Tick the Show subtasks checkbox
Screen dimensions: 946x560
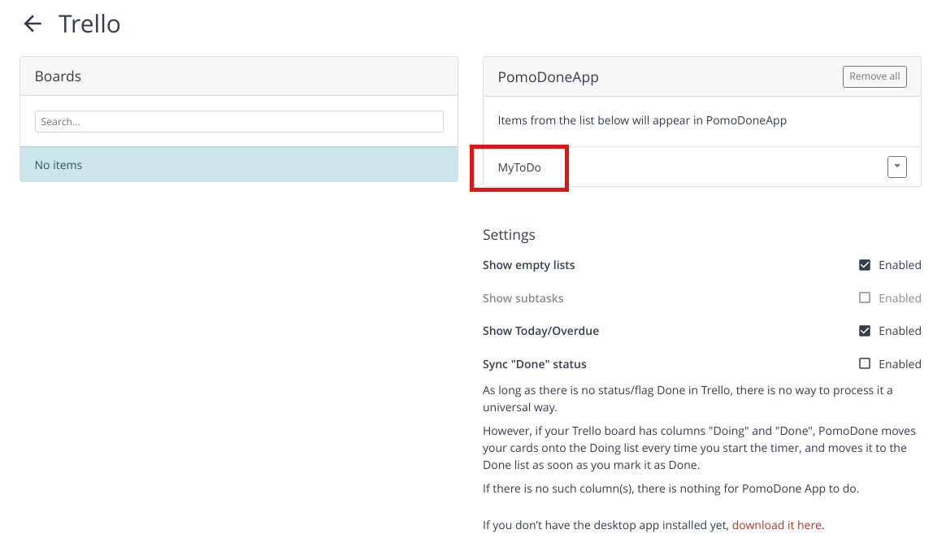[x=865, y=298]
